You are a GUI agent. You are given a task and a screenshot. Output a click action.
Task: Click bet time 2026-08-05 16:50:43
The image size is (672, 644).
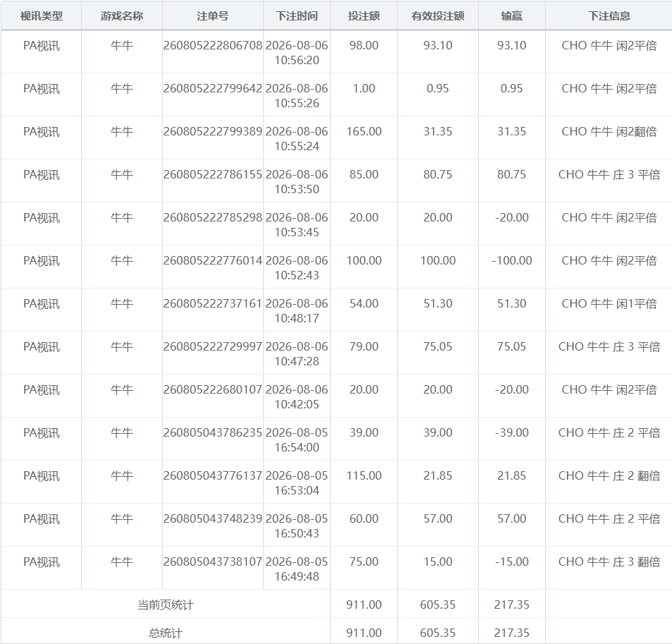click(x=297, y=526)
